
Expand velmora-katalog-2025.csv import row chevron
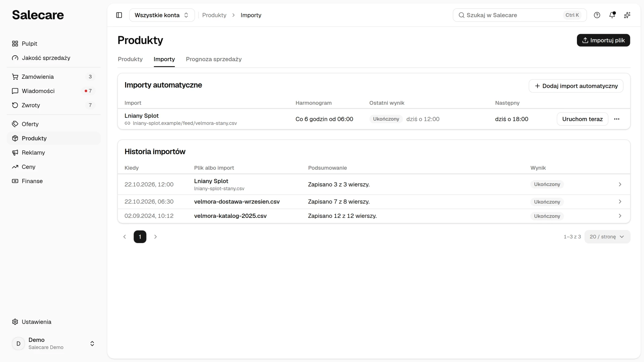click(x=620, y=216)
